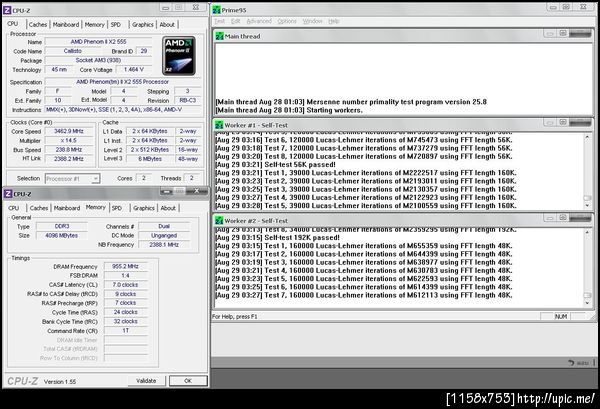
Task: Click the Level 3 cache value 6 MBytes
Action: coord(150,159)
